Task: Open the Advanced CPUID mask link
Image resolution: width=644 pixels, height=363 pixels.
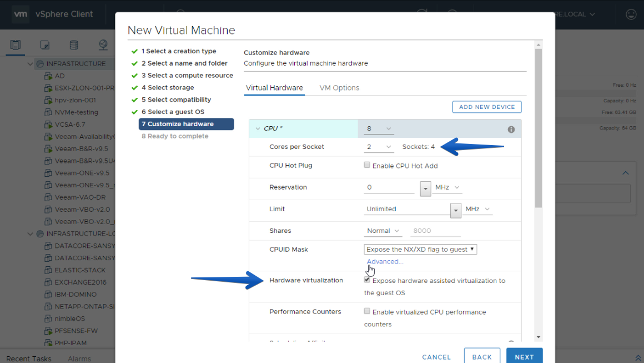Action: [385, 262]
